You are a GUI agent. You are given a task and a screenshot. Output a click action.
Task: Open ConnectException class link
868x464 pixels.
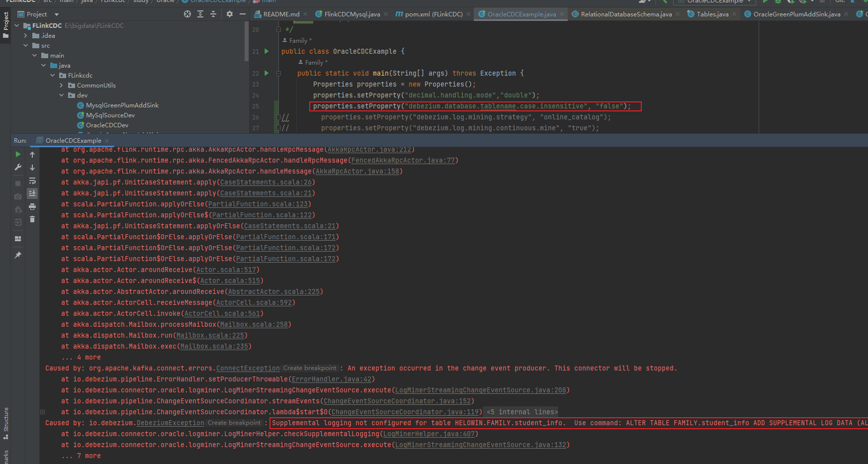click(248, 368)
